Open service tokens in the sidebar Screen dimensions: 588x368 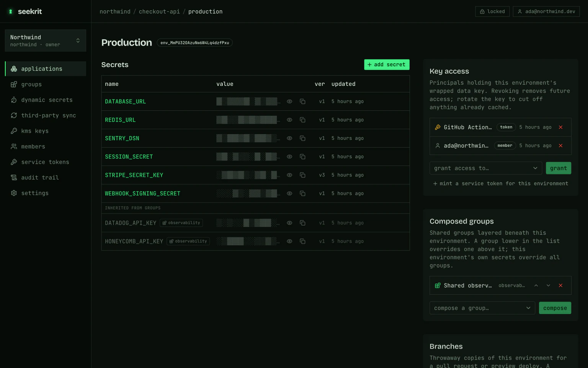46,162
